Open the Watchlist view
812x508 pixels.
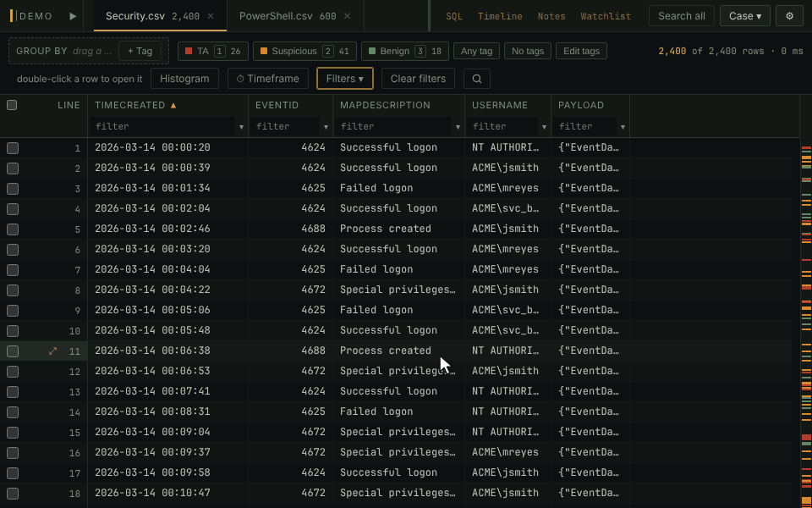(x=606, y=16)
